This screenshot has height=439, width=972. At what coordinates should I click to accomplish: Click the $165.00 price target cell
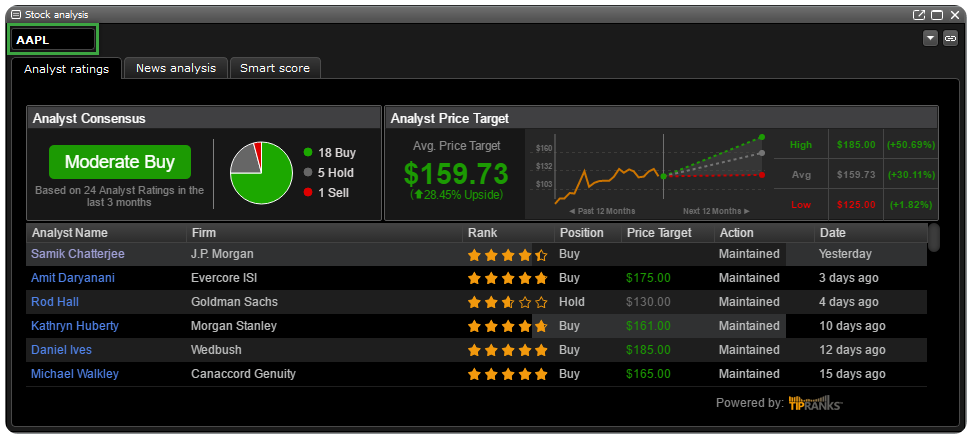pyautogui.click(x=648, y=374)
